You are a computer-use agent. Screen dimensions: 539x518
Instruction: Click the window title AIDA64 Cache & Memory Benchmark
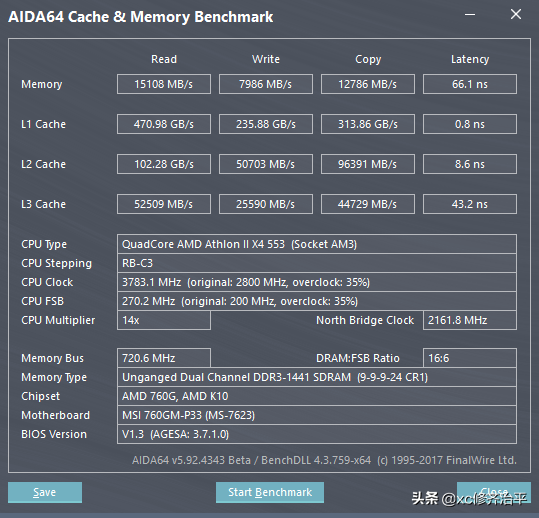pos(141,17)
